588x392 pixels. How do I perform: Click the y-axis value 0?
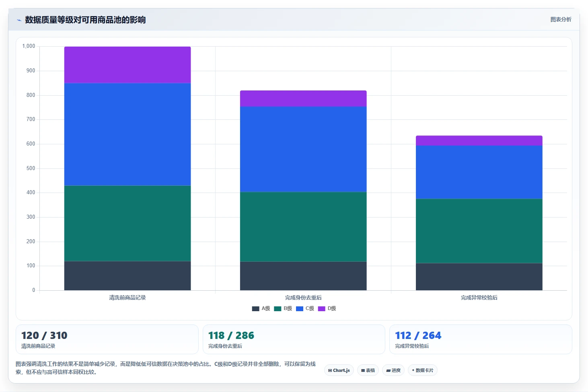[34, 290]
